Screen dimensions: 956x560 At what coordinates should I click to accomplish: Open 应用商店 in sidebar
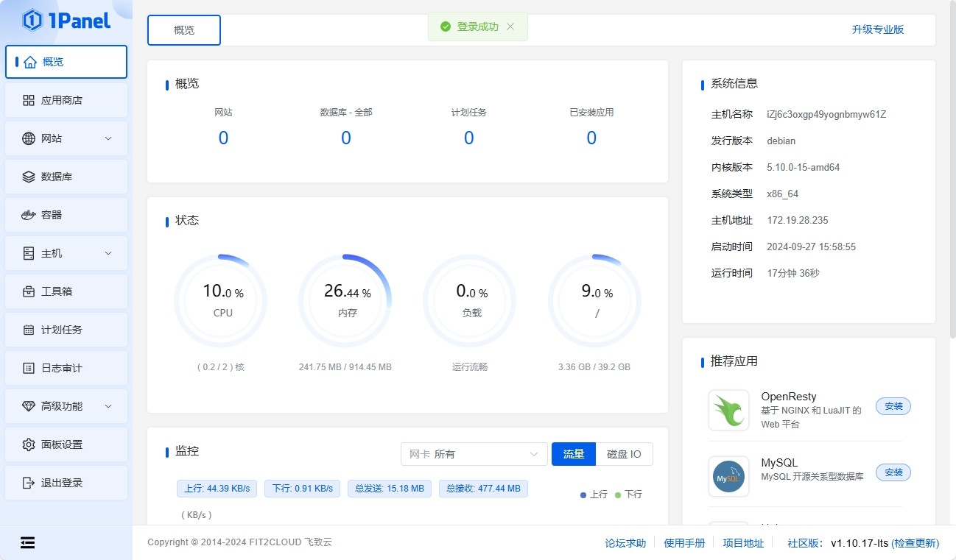pos(66,100)
